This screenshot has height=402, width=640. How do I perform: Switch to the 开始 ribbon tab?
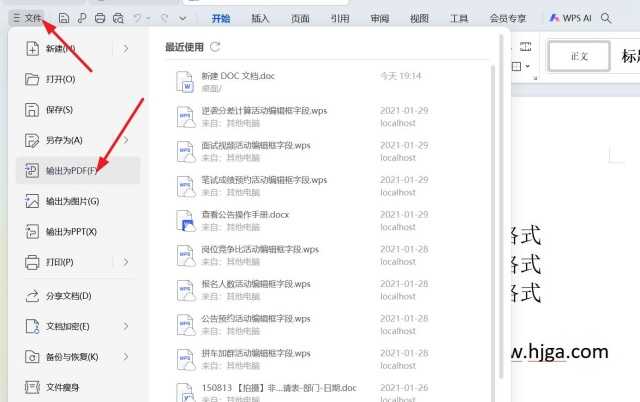pos(221,18)
